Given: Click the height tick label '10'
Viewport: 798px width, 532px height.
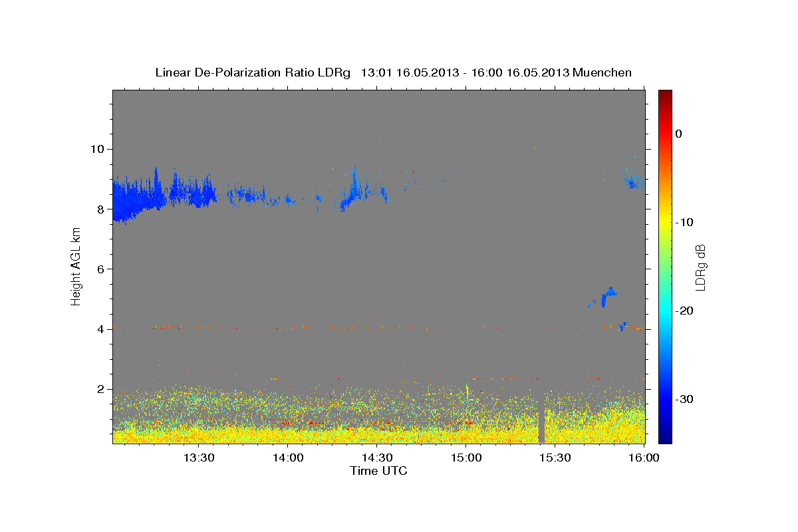Looking at the screenshot, I should tap(99, 148).
